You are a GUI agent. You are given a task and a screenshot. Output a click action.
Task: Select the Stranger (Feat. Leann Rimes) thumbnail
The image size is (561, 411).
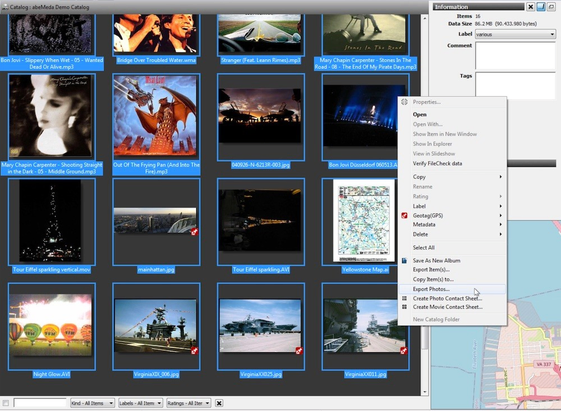(260, 34)
